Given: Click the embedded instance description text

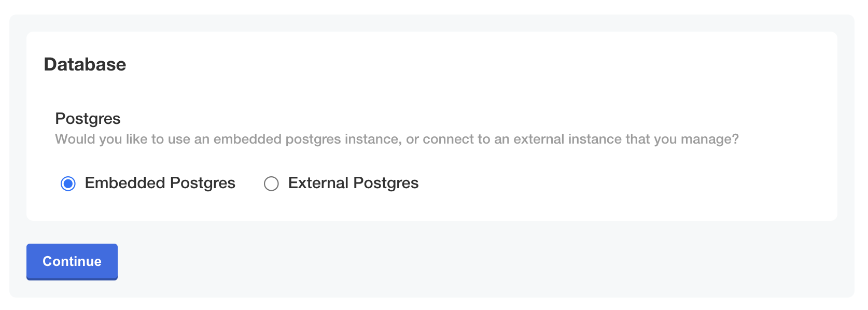Looking at the screenshot, I should (x=397, y=139).
